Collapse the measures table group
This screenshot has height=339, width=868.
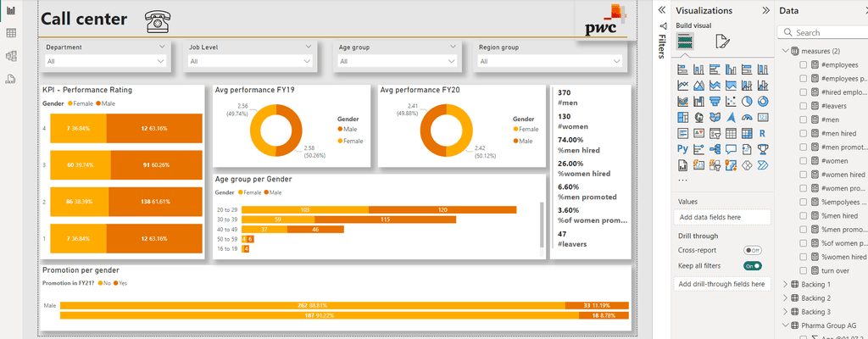tap(785, 51)
